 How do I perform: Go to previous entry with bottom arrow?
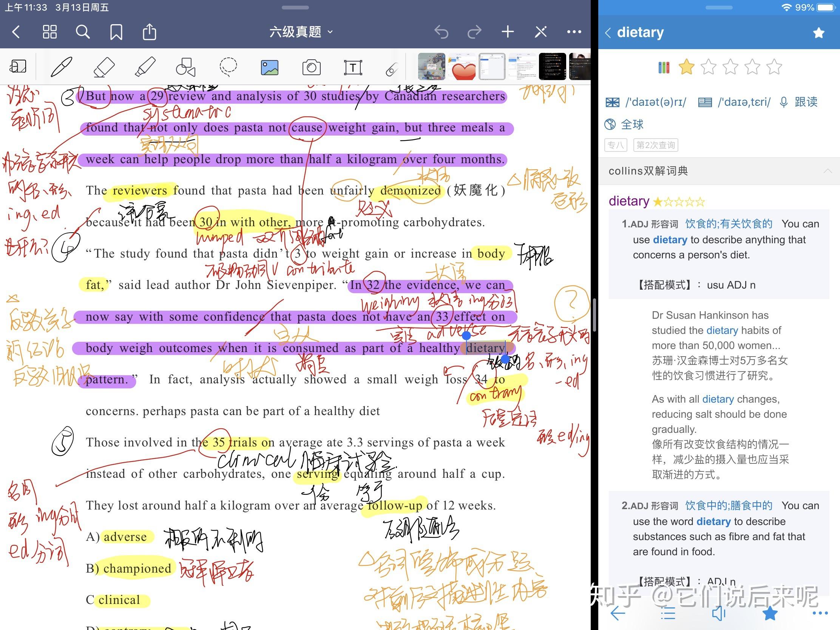click(x=618, y=613)
